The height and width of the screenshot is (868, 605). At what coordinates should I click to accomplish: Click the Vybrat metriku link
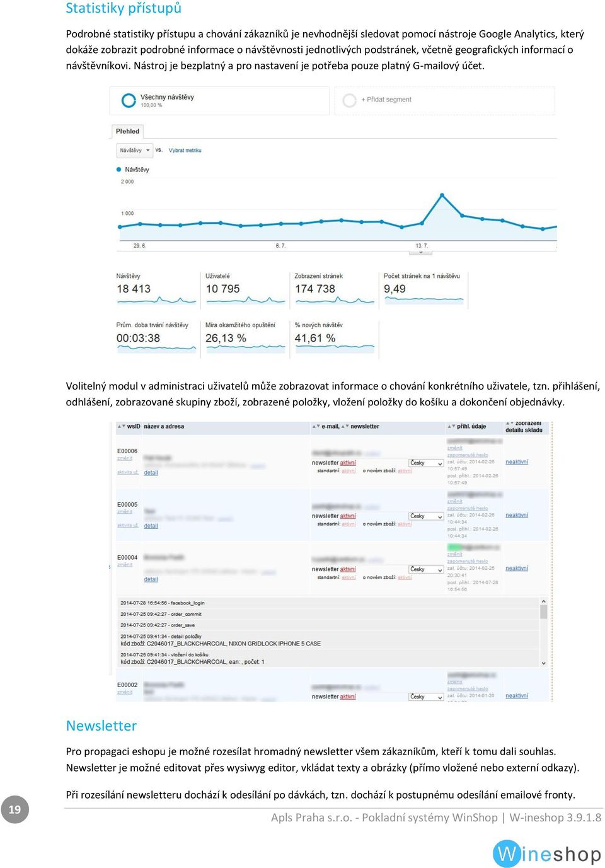185,151
